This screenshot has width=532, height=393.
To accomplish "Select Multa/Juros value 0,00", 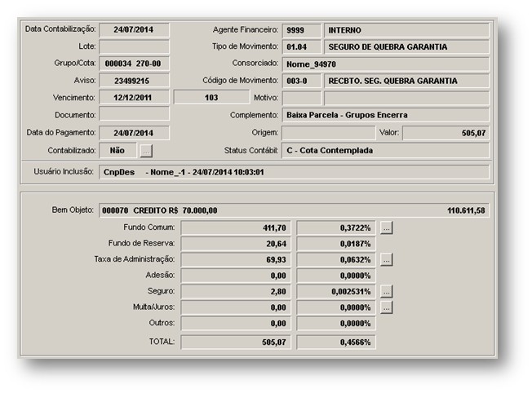I will click(x=236, y=307).
